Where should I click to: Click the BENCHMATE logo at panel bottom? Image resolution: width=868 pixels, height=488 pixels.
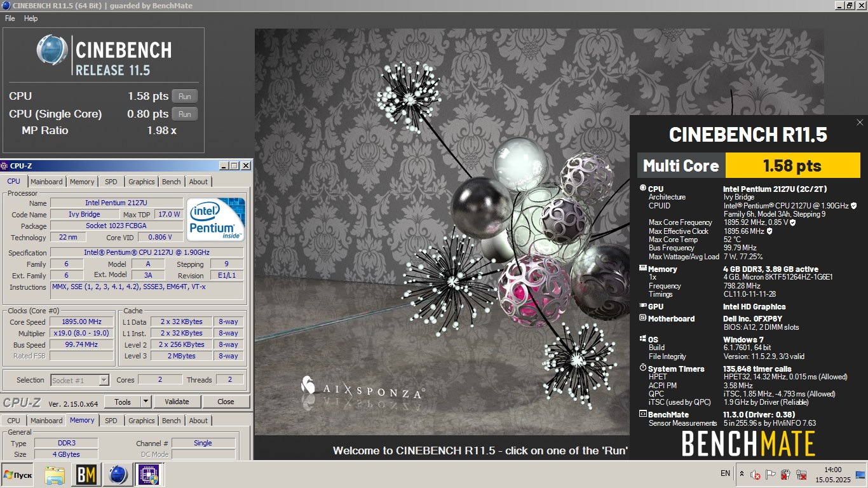748,444
